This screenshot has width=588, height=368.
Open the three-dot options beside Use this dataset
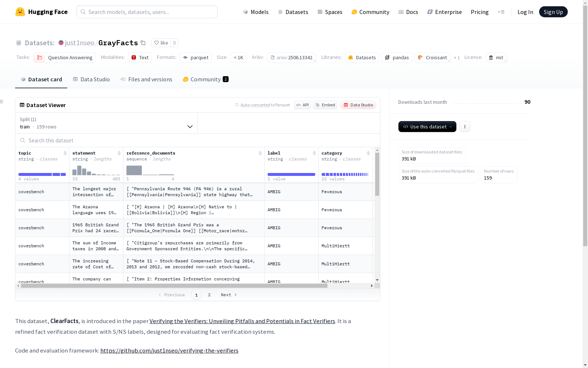[x=465, y=127]
